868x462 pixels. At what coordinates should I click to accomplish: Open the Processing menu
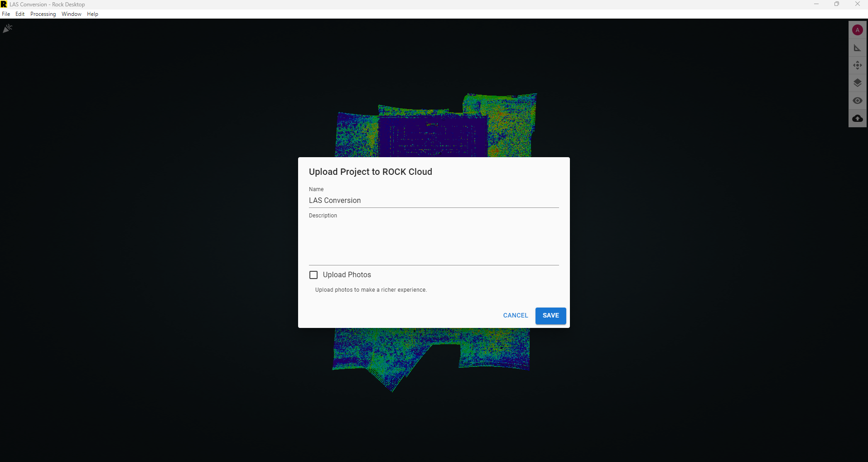43,14
